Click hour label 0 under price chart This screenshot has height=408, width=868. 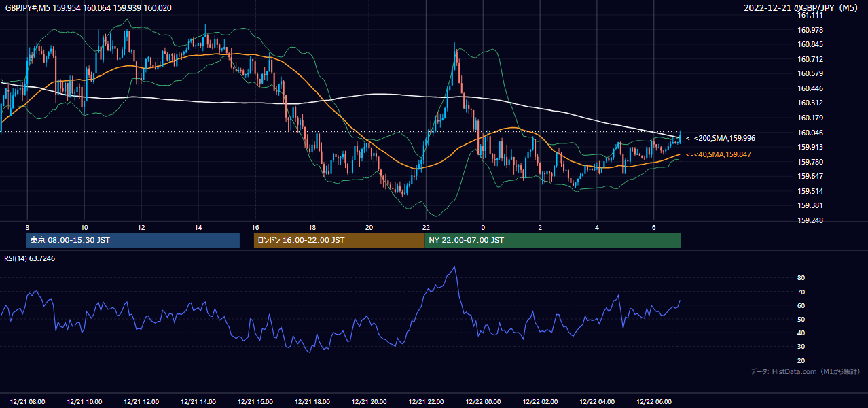[483, 227]
